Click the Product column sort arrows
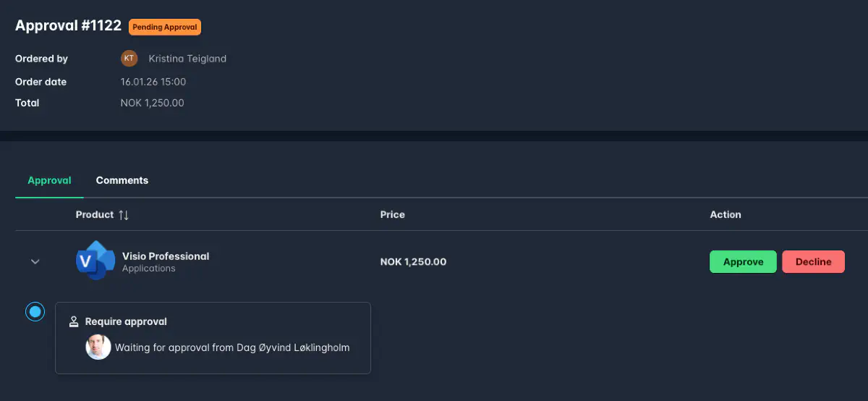868x401 pixels. [x=124, y=215]
